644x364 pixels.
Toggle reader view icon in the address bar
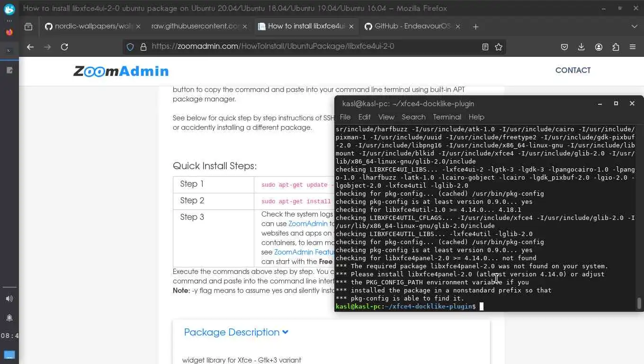point(485,47)
